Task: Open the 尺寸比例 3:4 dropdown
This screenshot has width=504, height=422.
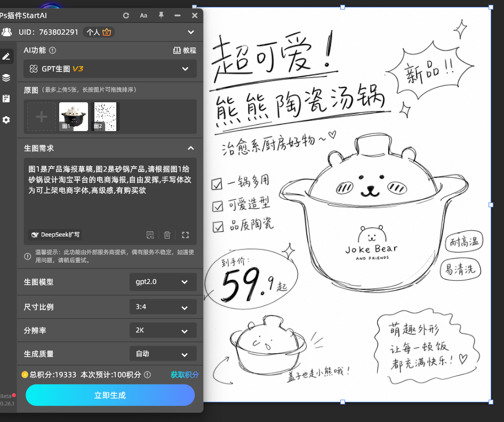Action: point(163,307)
